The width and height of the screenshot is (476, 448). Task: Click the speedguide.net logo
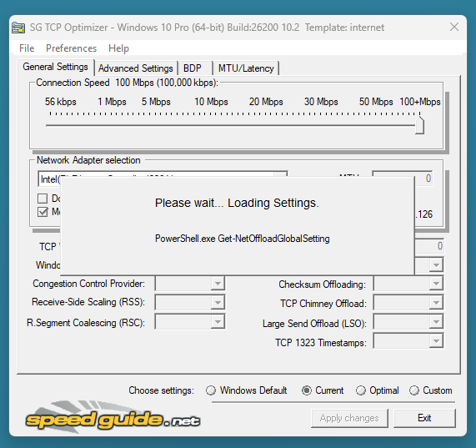click(113, 417)
